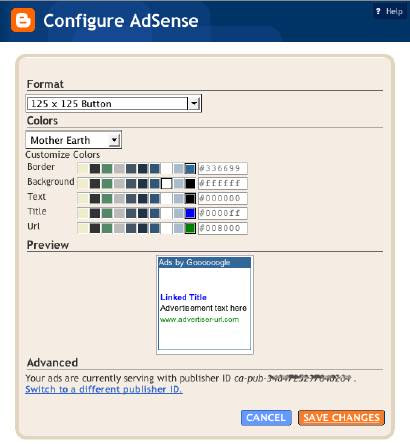Select the selected #336699 blue swatch in Border row
The height and width of the screenshot is (444, 410).
[190, 168]
